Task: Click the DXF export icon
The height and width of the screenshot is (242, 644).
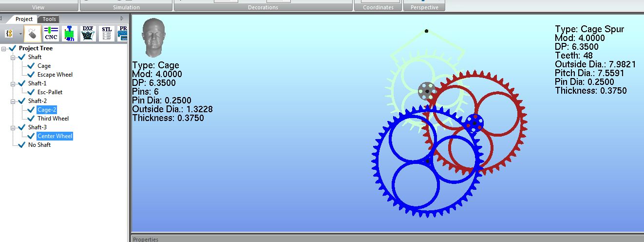Action: (x=88, y=34)
